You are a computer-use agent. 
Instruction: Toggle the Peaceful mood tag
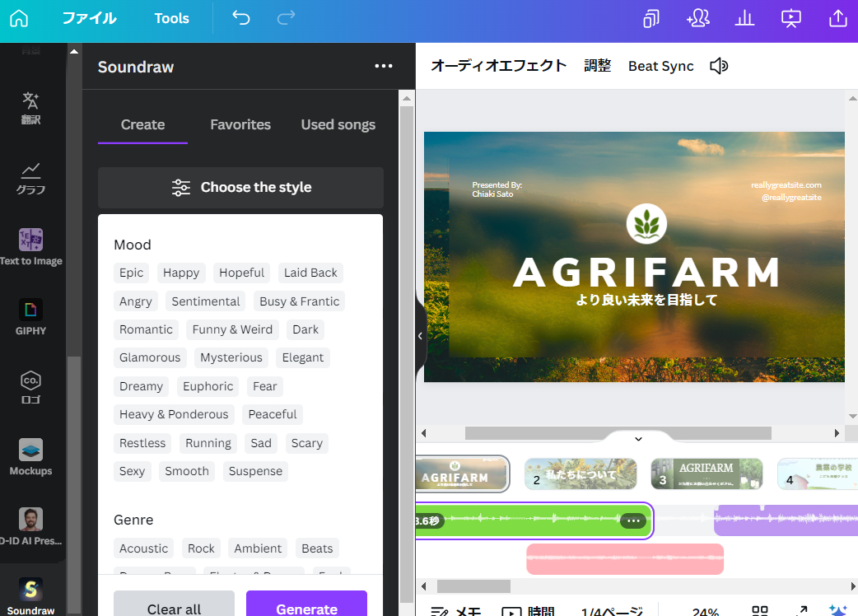(x=273, y=414)
